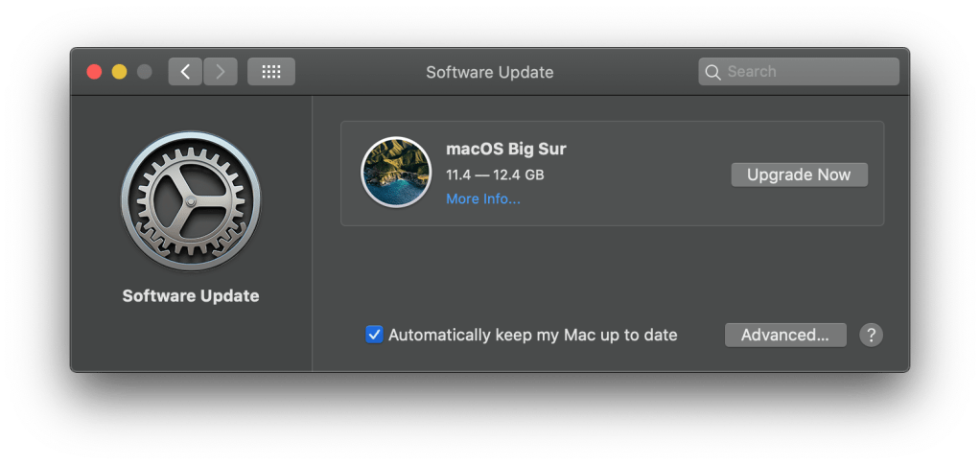
Task: Show all preferences with grid icon
Action: pos(271,72)
